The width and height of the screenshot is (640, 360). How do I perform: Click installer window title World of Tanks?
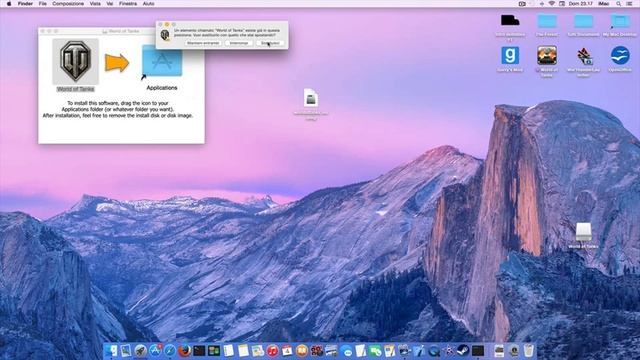click(124, 31)
